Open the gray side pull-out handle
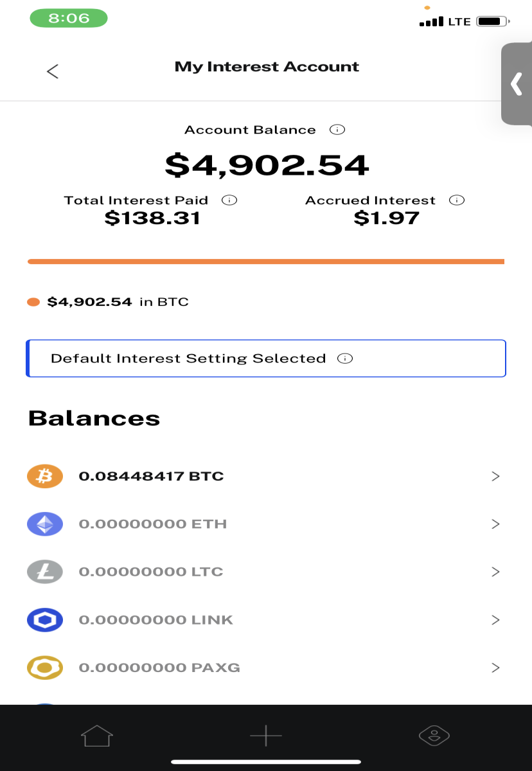Viewport: 532px width, 771px height. [517, 84]
